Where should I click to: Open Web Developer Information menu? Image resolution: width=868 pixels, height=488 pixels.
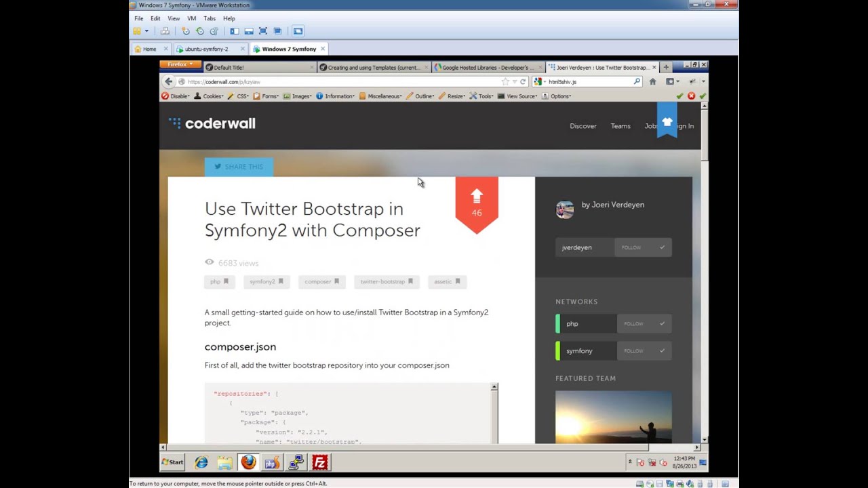(336, 96)
